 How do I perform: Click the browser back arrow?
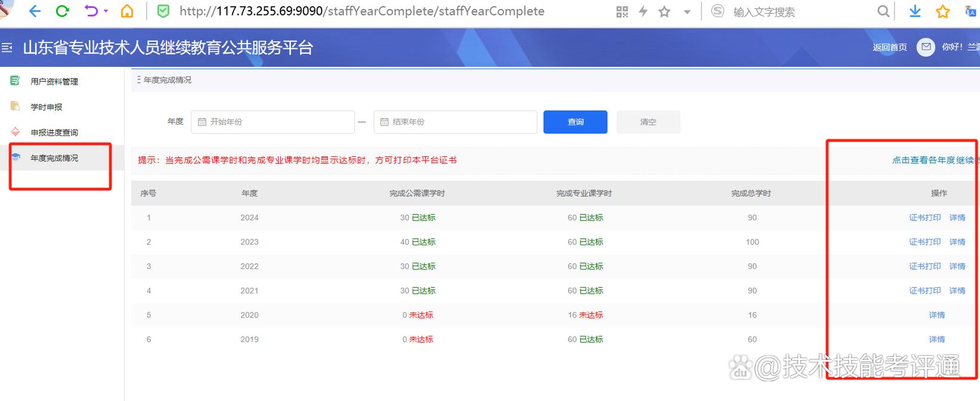(35, 11)
